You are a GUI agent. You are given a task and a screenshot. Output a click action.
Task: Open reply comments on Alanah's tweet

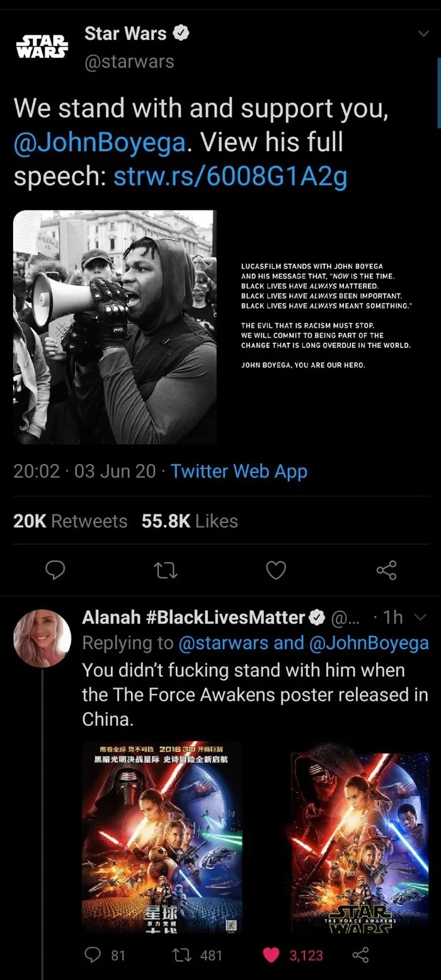pos(94,955)
